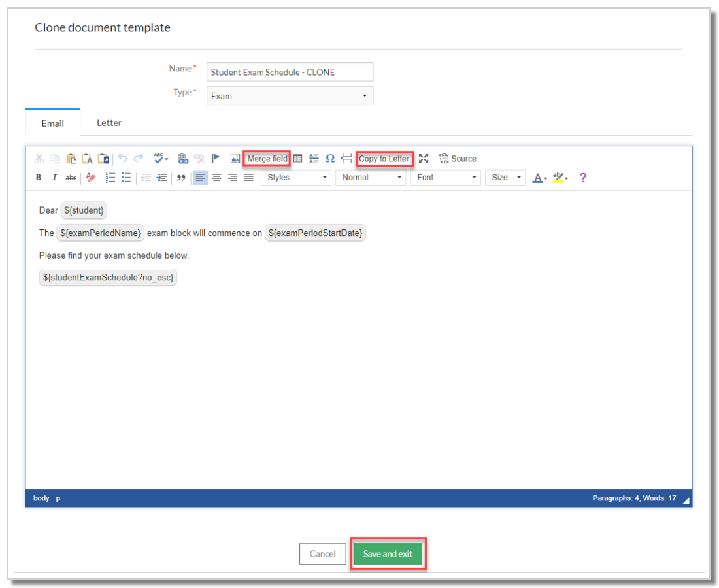
Task: Click the ${examPeriodName} merge field
Action: point(101,233)
